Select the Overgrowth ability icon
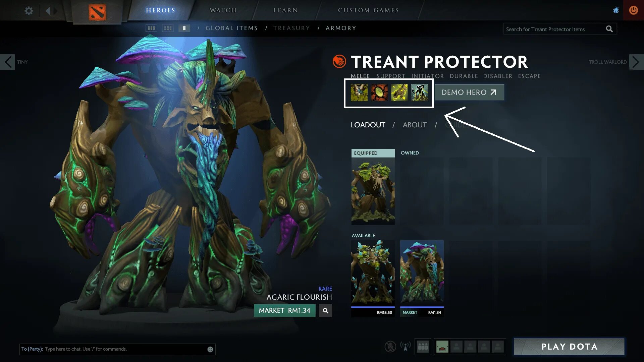 (x=419, y=93)
